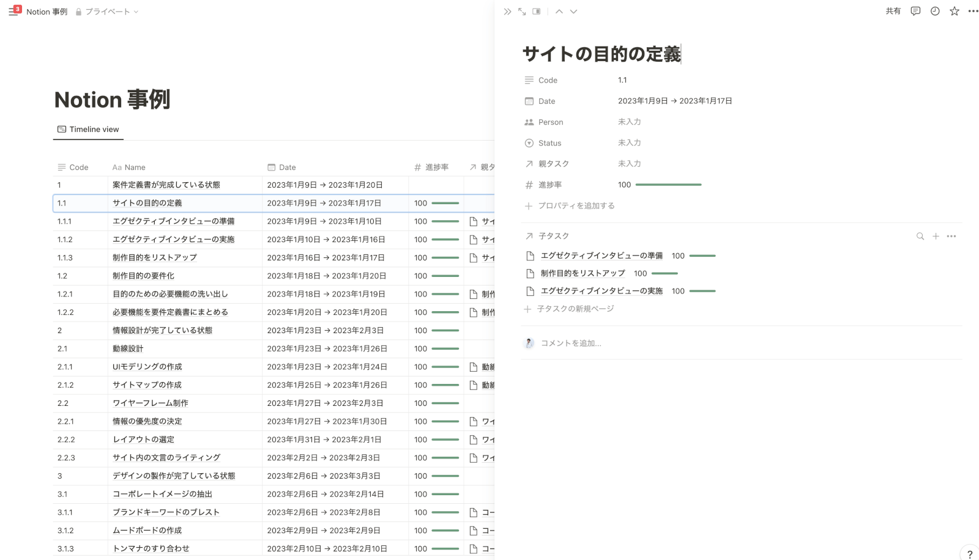Click empty Status value 未入力
This screenshot has width=979, height=560.
pos(630,142)
